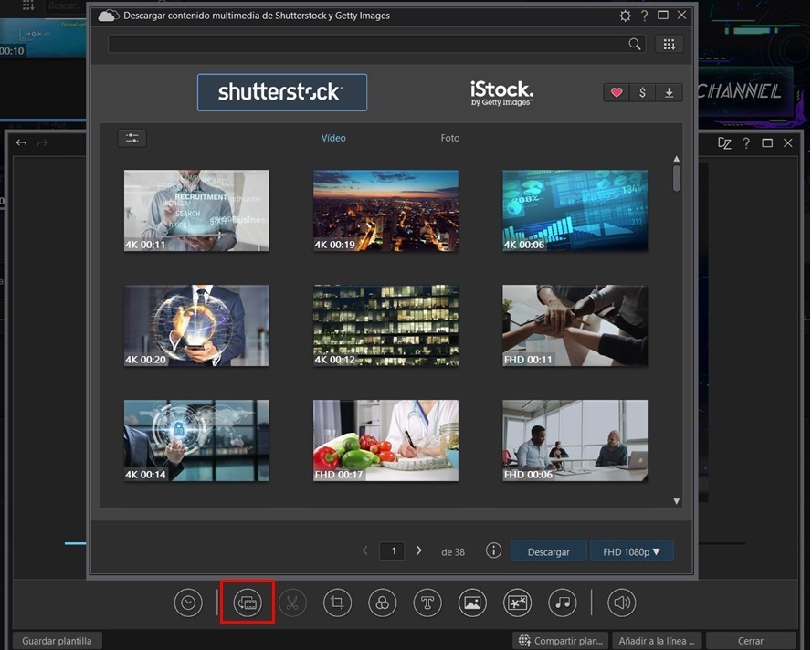Click the editor window's dock/undock icon
This screenshot has height=650, width=812.
(x=724, y=143)
